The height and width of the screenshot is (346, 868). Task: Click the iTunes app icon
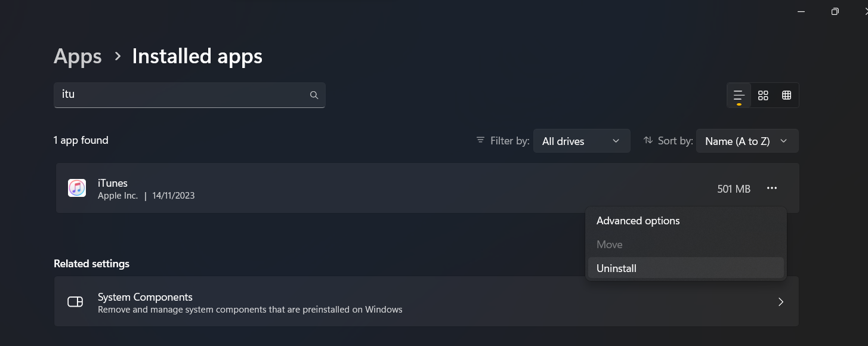77,188
